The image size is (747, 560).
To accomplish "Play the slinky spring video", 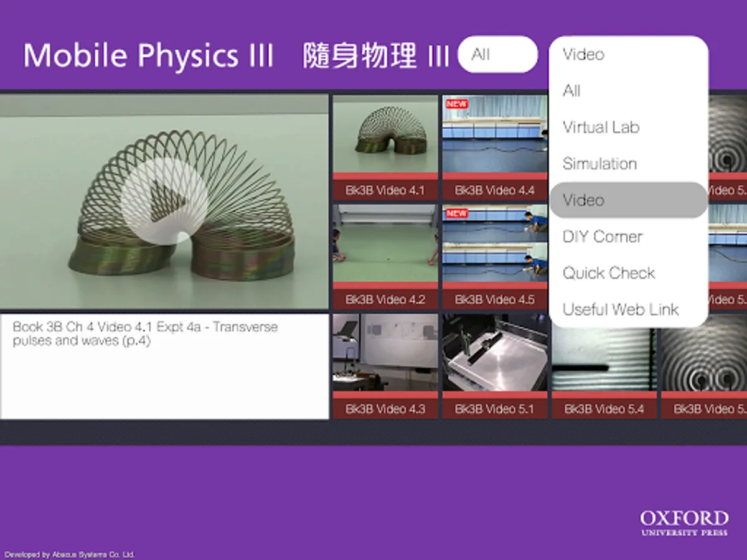I will (164, 201).
